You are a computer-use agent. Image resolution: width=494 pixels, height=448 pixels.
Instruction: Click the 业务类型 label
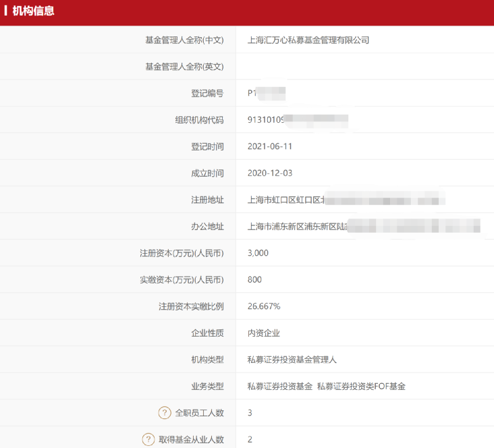(207, 386)
